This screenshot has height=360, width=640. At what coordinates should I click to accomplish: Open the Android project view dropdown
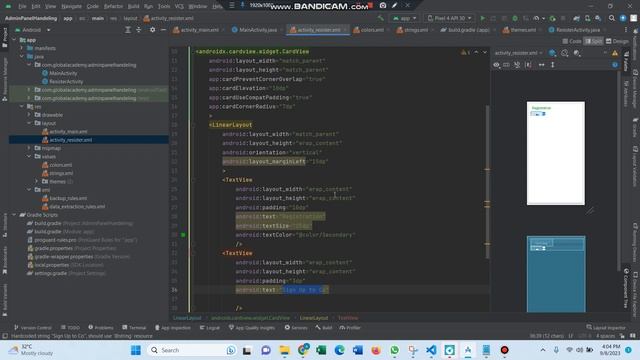pyautogui.click(x=33, y=30)
